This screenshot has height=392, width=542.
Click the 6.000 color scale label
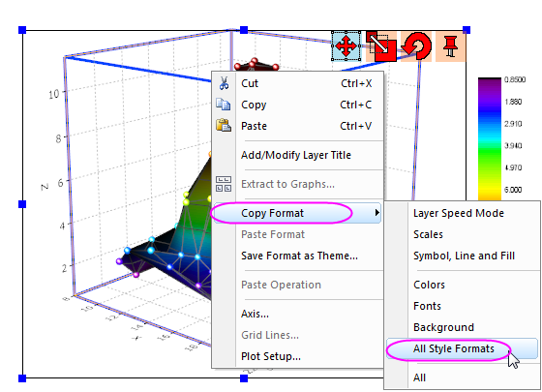pyautogui.click(x=513, y=190)
